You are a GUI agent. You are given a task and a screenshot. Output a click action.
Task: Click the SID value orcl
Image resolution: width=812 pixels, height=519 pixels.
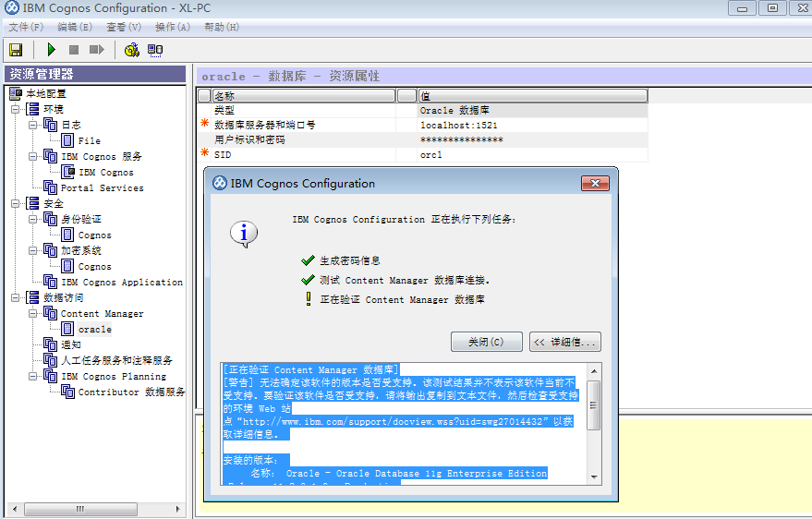click(532, 155)
